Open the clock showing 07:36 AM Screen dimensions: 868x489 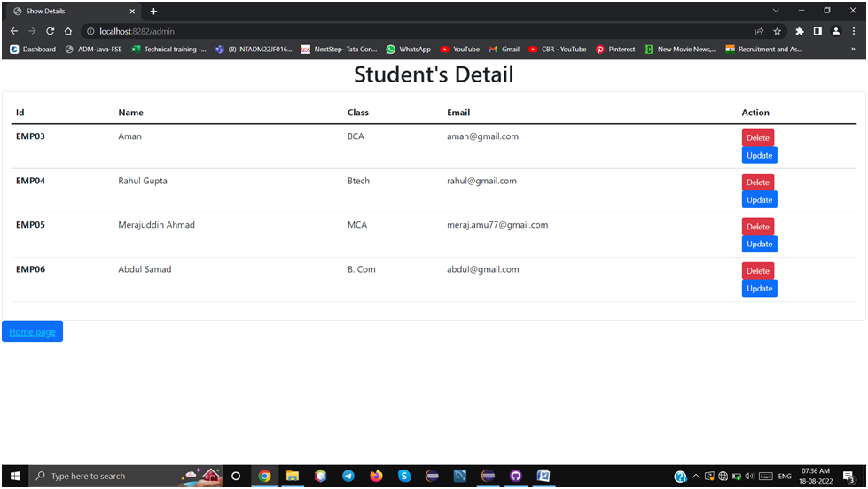[816, 477]
